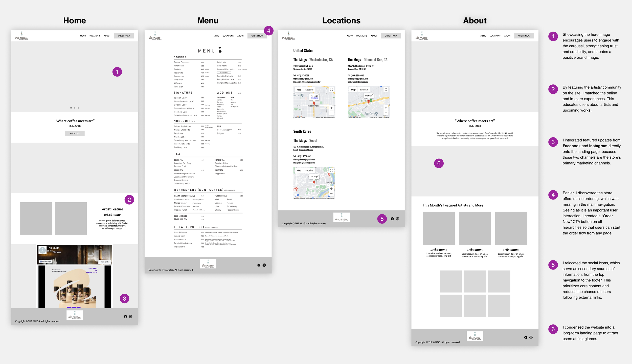Open MENU nav item on Home page

tap(83, 36)
